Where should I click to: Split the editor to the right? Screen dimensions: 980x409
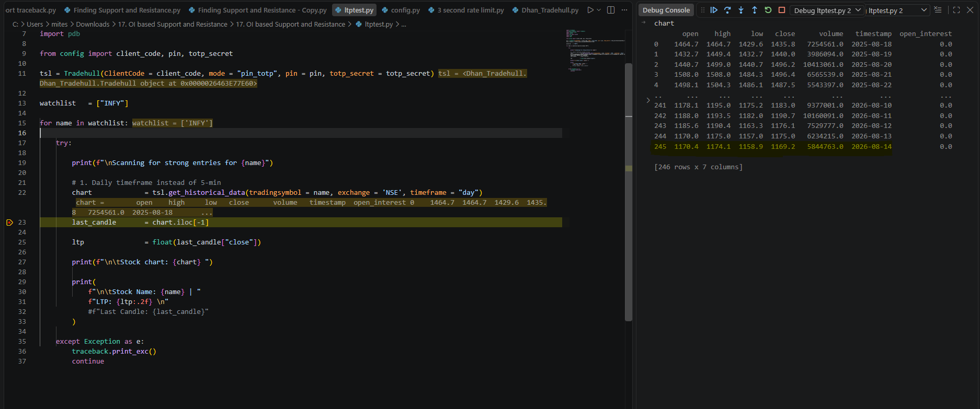pos(611,10)
